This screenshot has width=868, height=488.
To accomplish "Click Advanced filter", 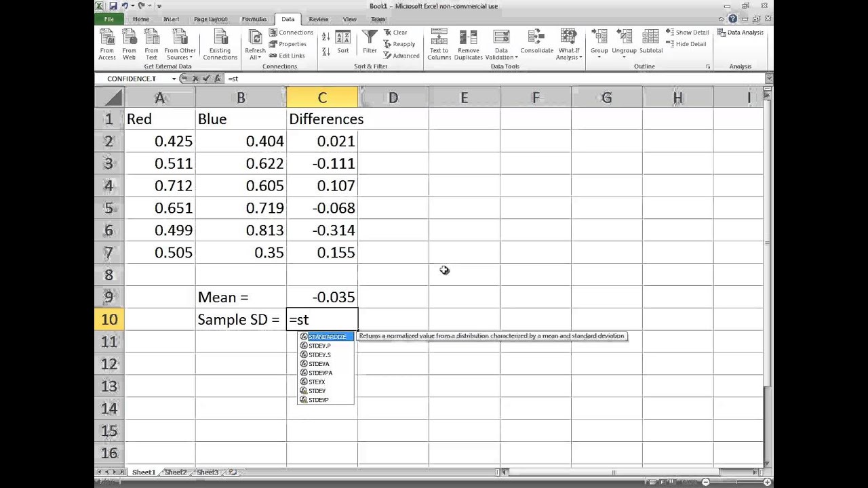I will tap(401, 56).
